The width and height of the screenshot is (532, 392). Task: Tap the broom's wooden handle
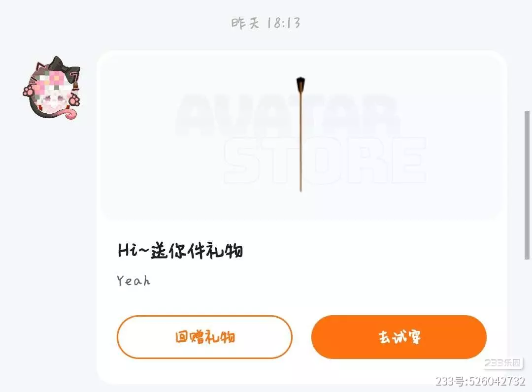tap(300, 142)
